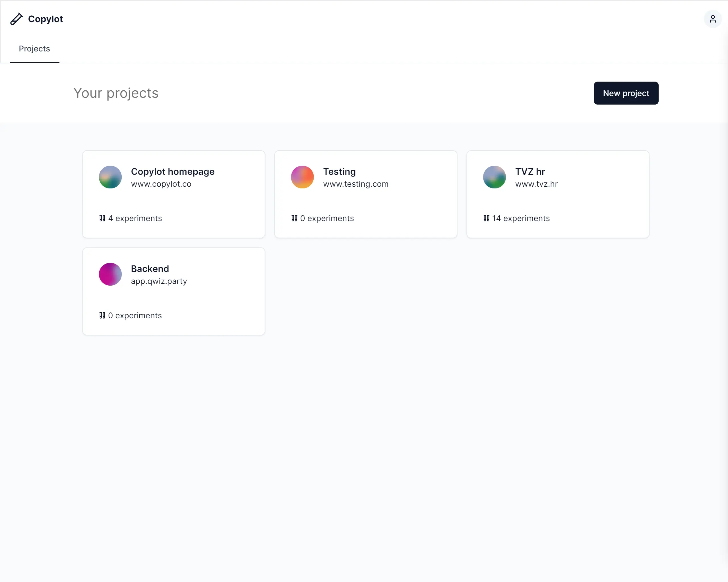Screen dimensions: 728x582
Task: Open the Testing project title
Action: [x=339, y=171]
